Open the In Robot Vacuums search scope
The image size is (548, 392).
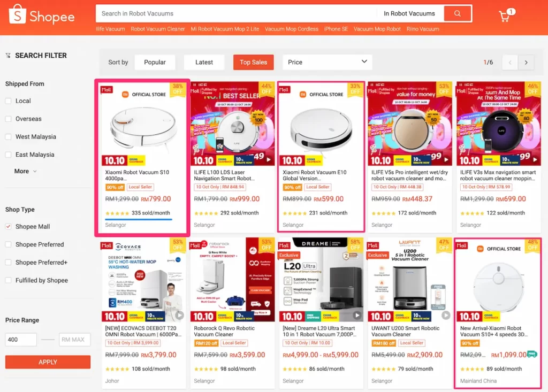[x=409, y=13]
